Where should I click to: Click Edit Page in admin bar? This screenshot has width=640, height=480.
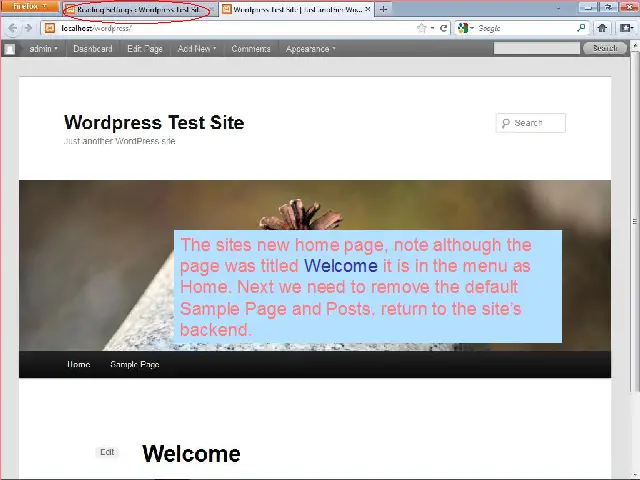[x=145, y=49]
